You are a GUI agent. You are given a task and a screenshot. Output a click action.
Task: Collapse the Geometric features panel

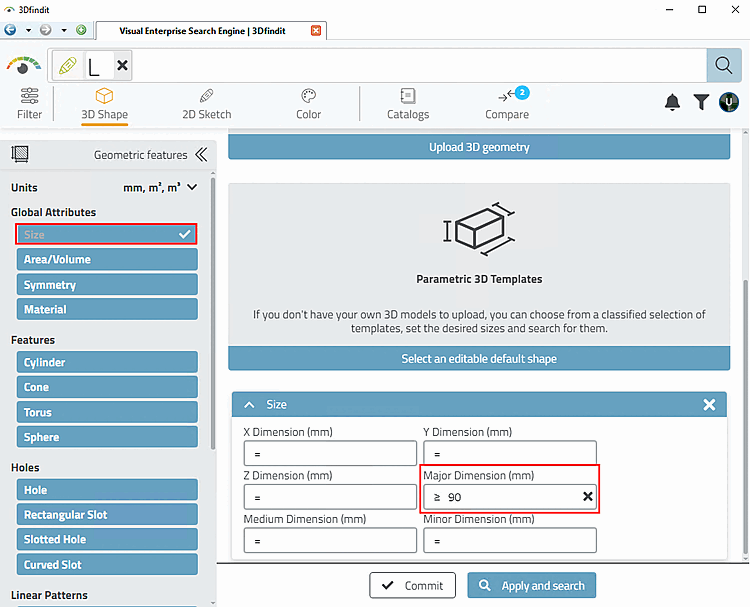click(201, 155)
